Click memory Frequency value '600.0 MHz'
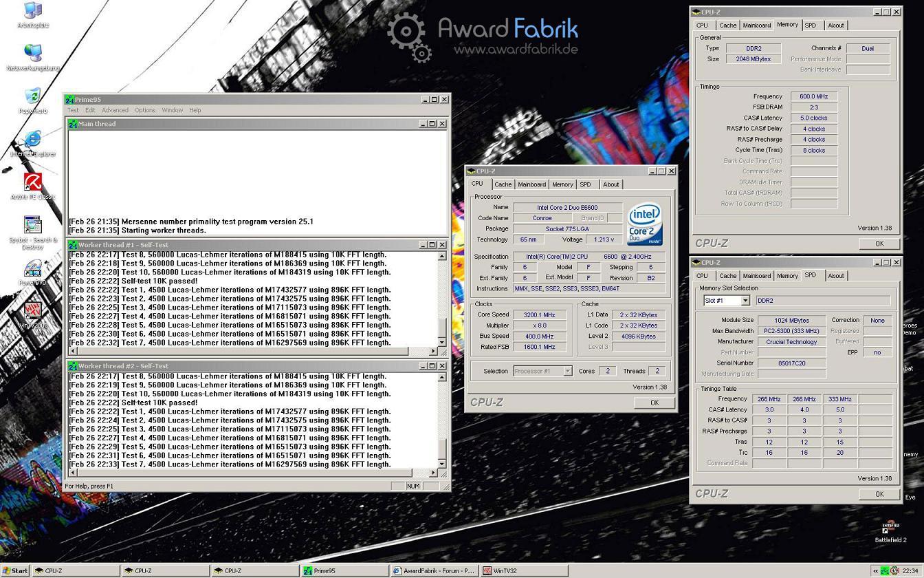This screenshot has width=924, height=578. click(814, 96)
